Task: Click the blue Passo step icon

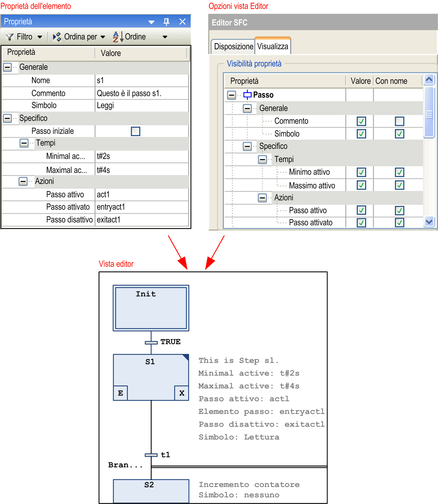Action: pos(247,95)
